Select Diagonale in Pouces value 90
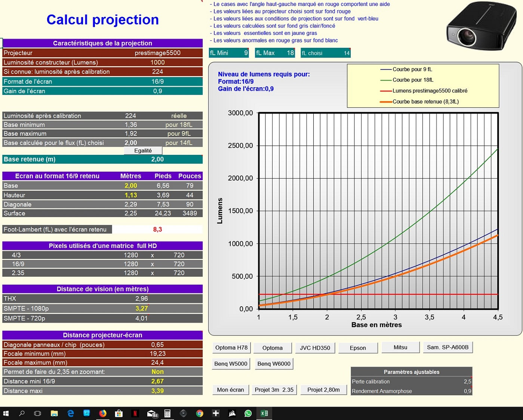 pyautogui.click(x=190, y=204)
